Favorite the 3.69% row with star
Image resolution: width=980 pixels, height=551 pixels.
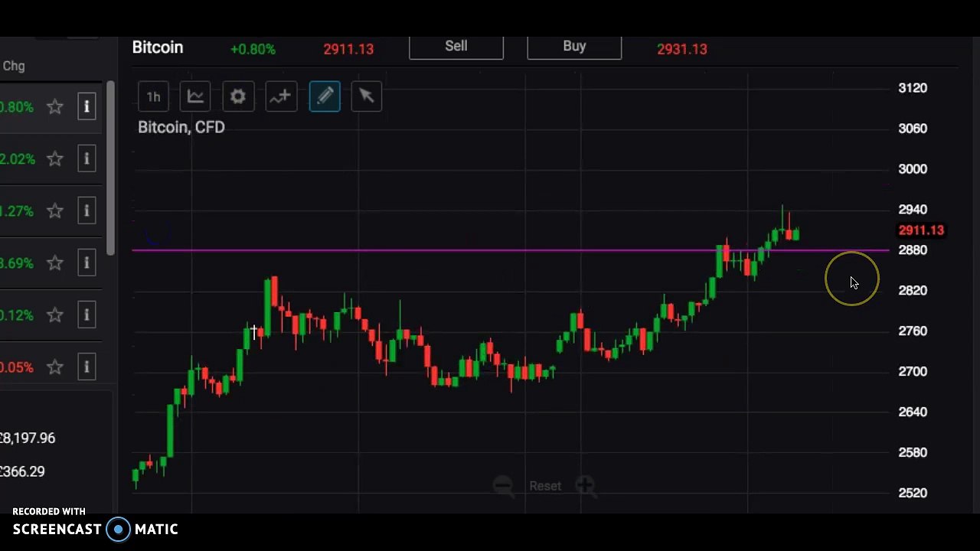[x=55, y=263]
